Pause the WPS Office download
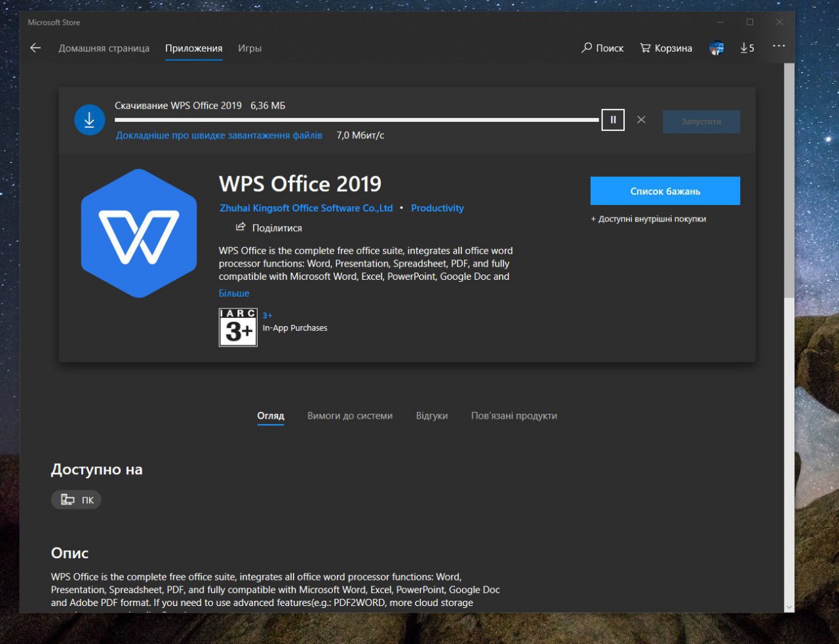839x644 pixels. click(613, 120)
